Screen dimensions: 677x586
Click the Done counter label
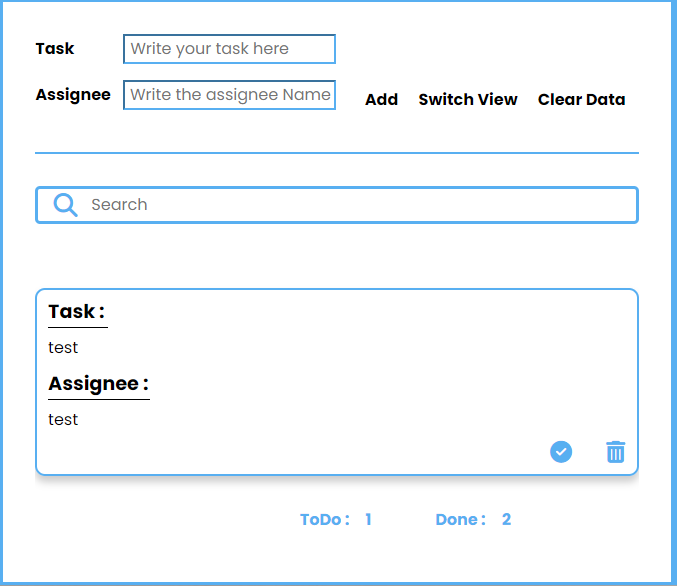tap(461, 519)
